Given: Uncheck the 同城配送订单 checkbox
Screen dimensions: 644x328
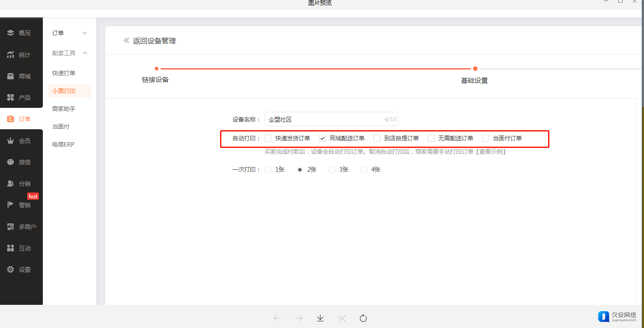Looking at the screenshot, I should 323,138.
